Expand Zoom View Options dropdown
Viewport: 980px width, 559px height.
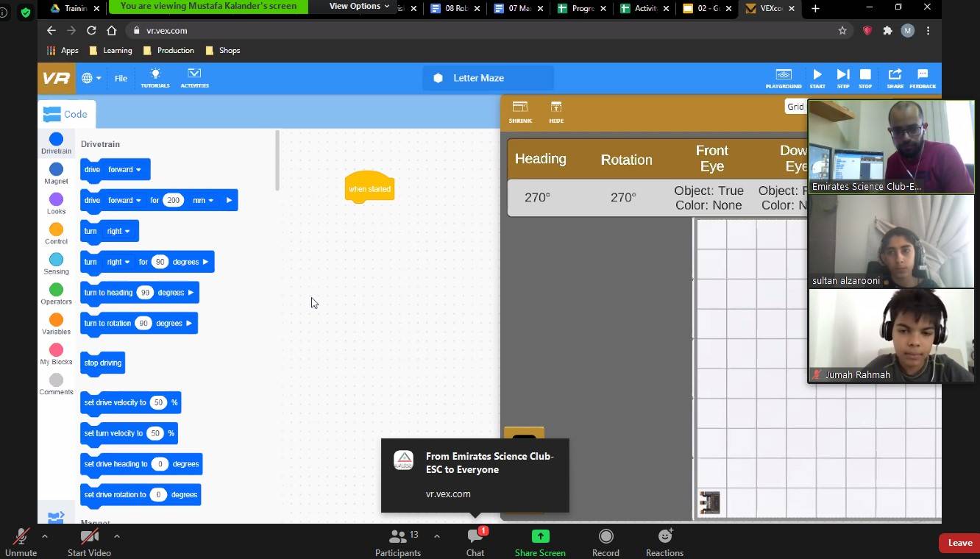[x=359, y=7]
